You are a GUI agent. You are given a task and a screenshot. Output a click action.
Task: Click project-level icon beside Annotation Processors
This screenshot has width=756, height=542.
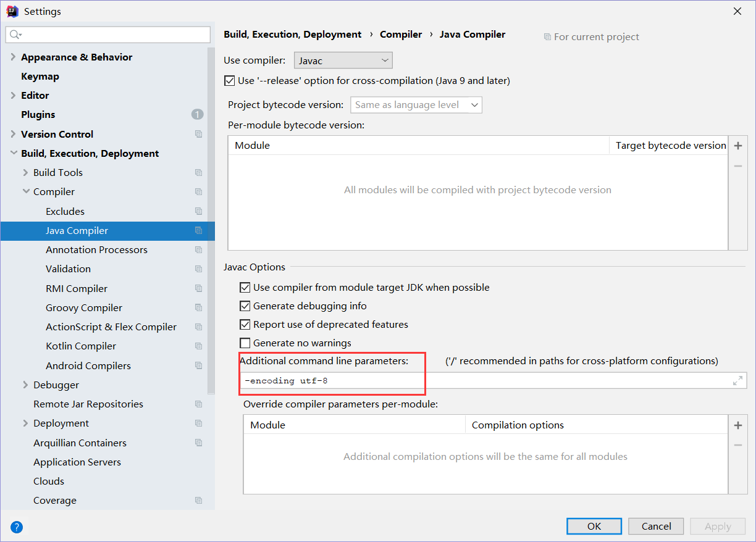198,250
